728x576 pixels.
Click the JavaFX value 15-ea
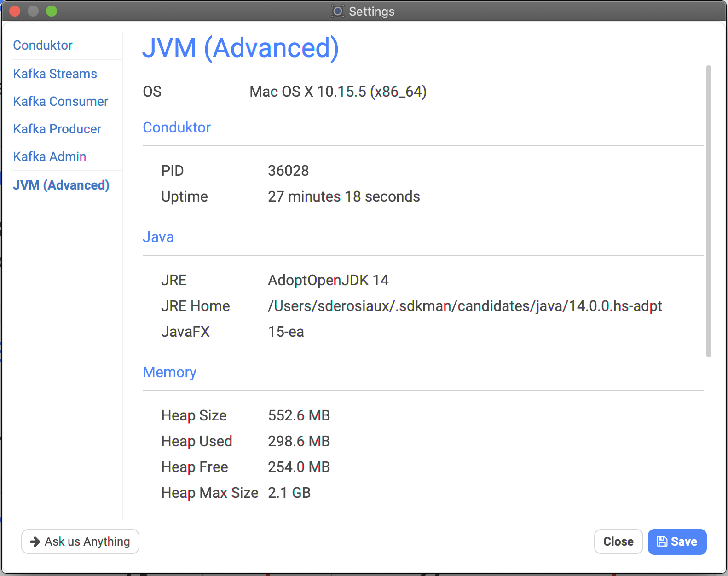[286, 332]
